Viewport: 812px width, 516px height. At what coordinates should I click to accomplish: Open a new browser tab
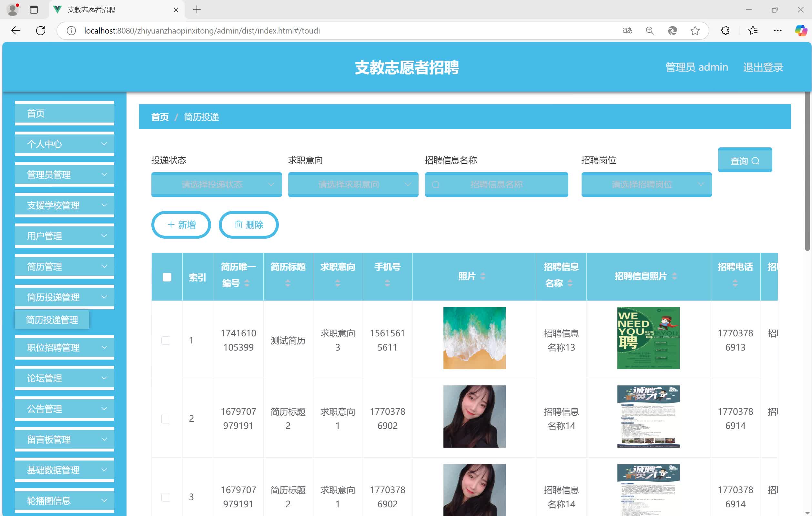pyautogui.click(x=197, y=9)
